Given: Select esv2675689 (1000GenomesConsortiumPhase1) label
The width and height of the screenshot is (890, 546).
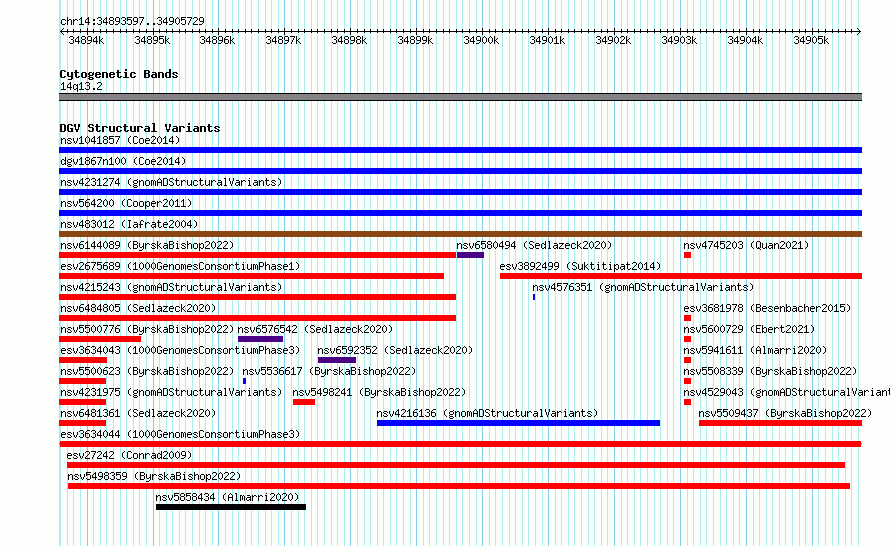Looking at the screenshot, I should pyautogui.click(x=180, y=266).
